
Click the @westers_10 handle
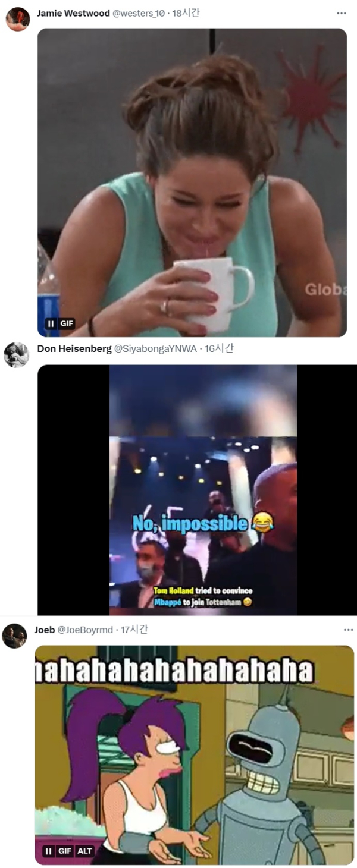pos(139,13)
